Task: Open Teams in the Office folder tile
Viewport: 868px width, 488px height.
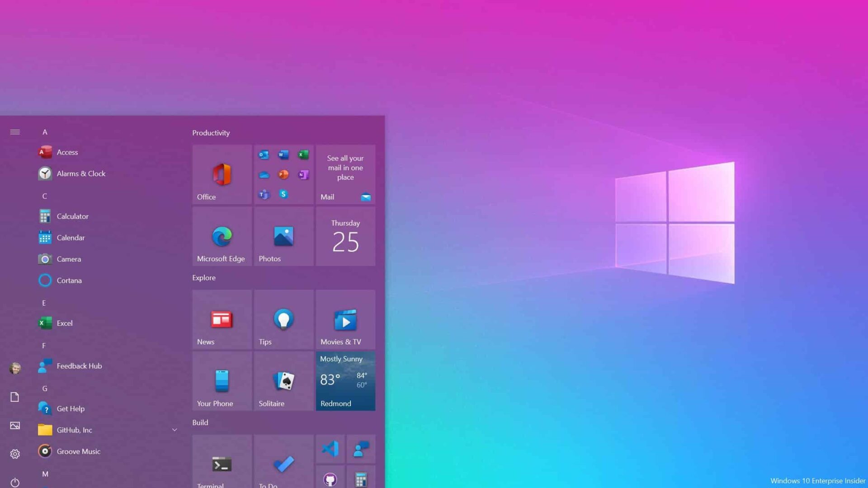Action: (x=264, y=194)
